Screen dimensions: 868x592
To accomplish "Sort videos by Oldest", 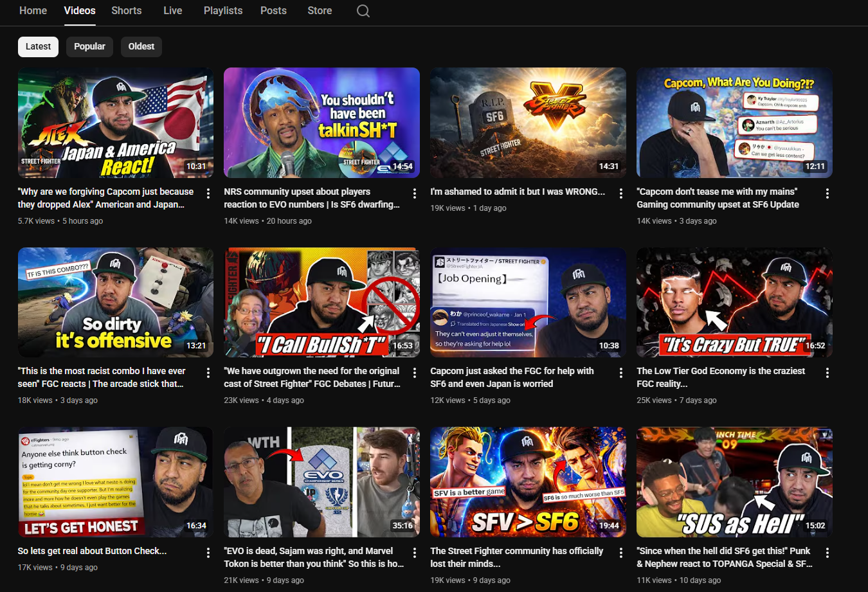I will pos(141,46).
